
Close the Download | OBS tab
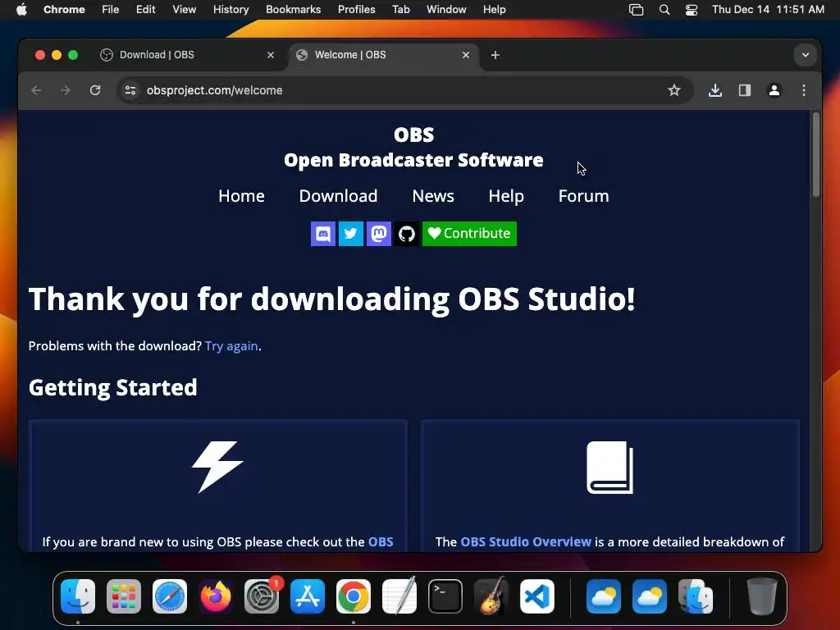pos(271,55)
